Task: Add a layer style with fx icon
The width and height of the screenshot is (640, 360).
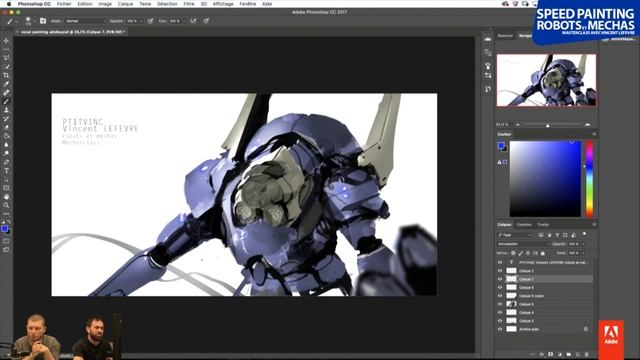Action: pyautogui.click(x=542, y=354)
